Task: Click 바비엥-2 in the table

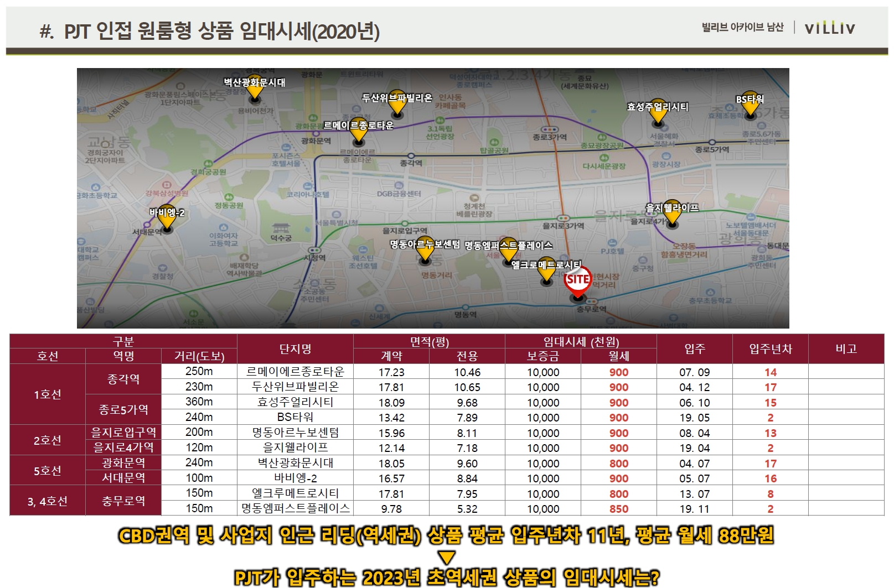Action: [x=295, y=478]
